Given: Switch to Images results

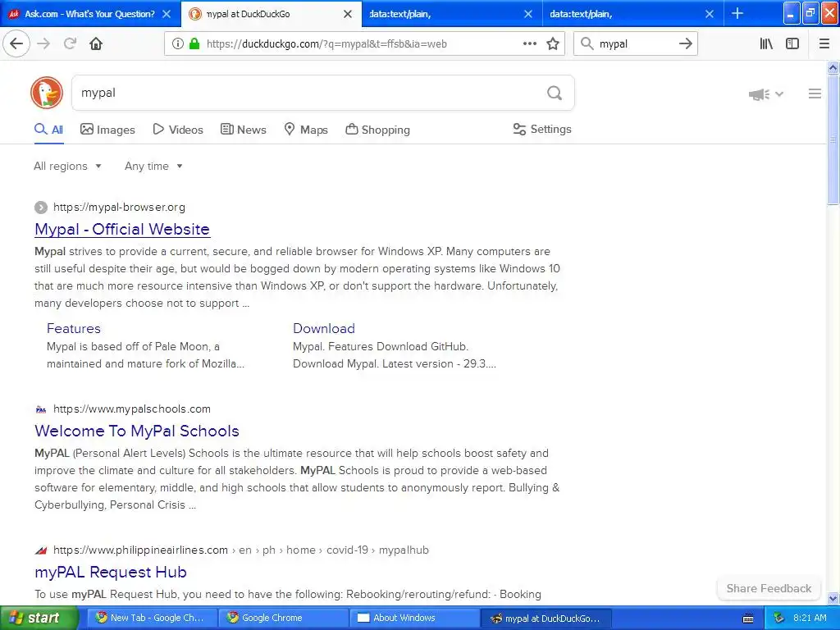Looking at the screenshot, I should pos(107,130).
